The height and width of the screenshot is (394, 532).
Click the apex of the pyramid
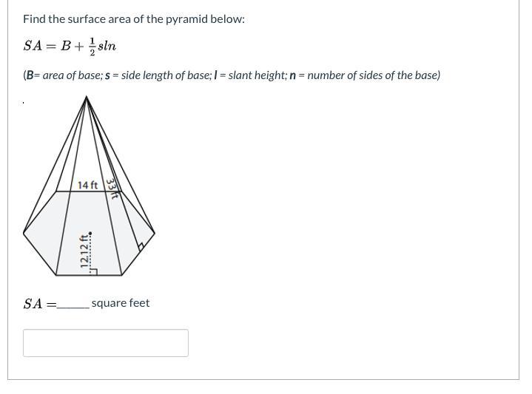(x=86, y=97)
